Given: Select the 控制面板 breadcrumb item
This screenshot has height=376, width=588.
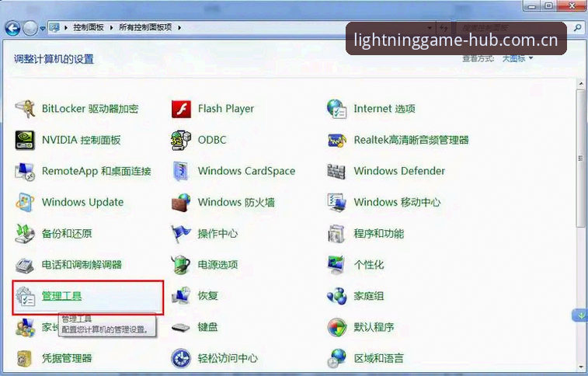Looking at the screenshot, I should pyautogui.click(x=89, y=27).
